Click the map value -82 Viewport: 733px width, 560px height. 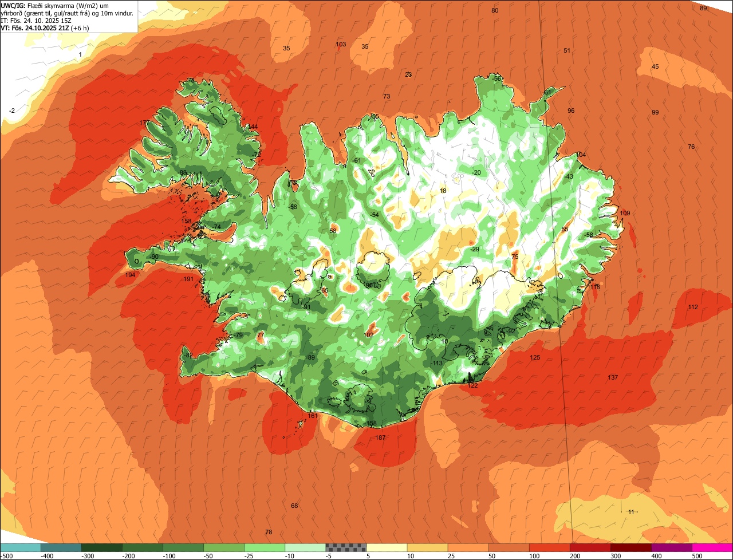point(188,356)
